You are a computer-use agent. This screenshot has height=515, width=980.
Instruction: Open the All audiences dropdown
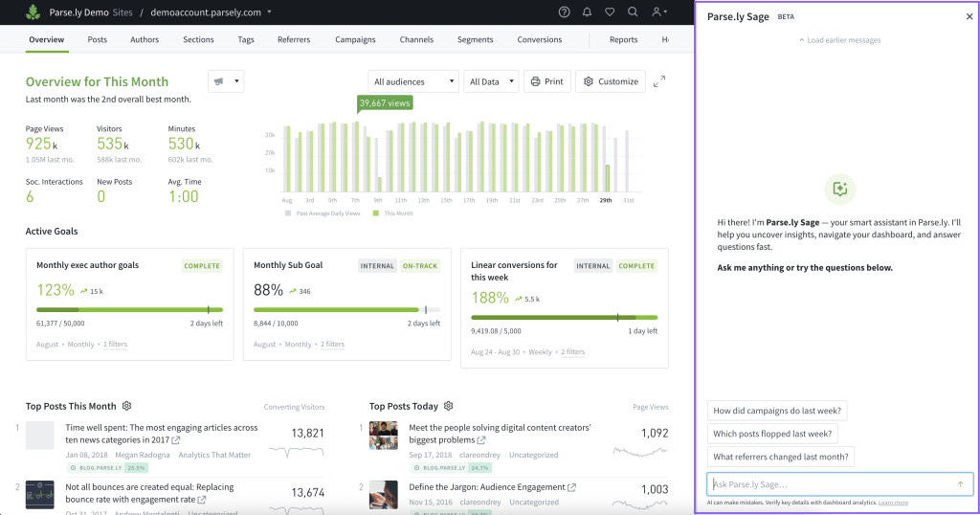point(412,82)
